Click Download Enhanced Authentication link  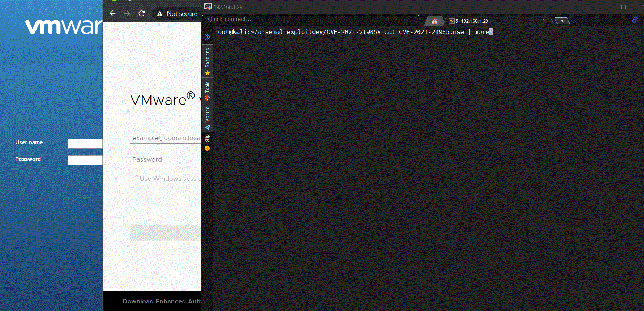(162, 301)
